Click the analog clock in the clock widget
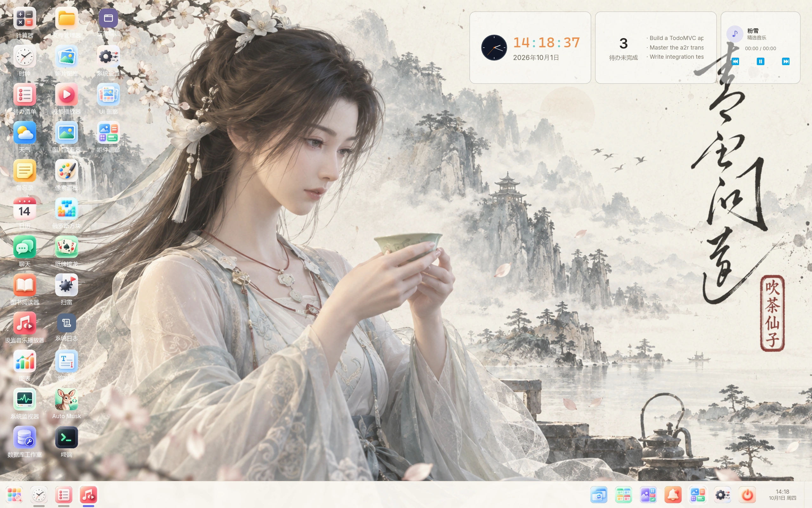 494,47
